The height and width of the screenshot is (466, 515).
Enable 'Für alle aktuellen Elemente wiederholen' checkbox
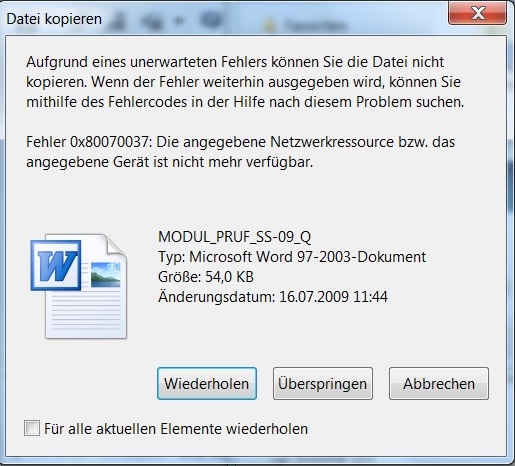32,428
